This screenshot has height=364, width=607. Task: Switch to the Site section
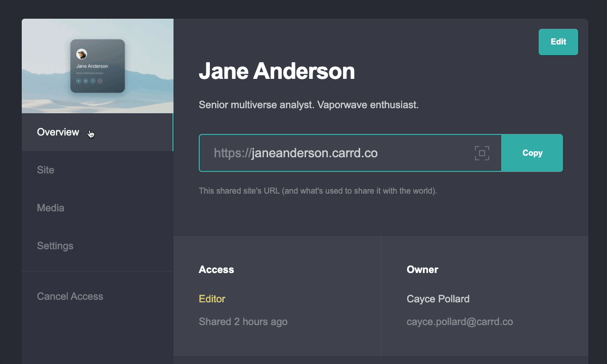[x=46, y=170]
